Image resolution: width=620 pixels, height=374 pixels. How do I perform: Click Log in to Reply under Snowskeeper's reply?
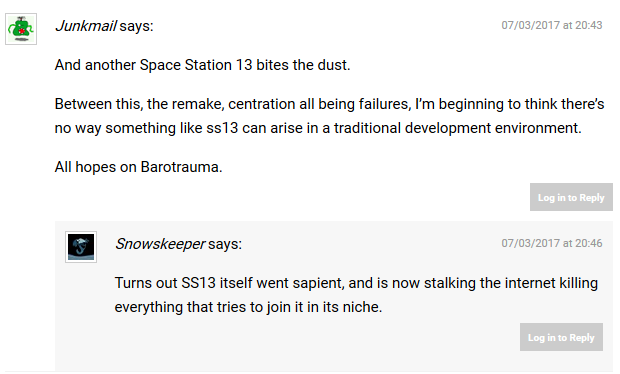click(561, 337)
